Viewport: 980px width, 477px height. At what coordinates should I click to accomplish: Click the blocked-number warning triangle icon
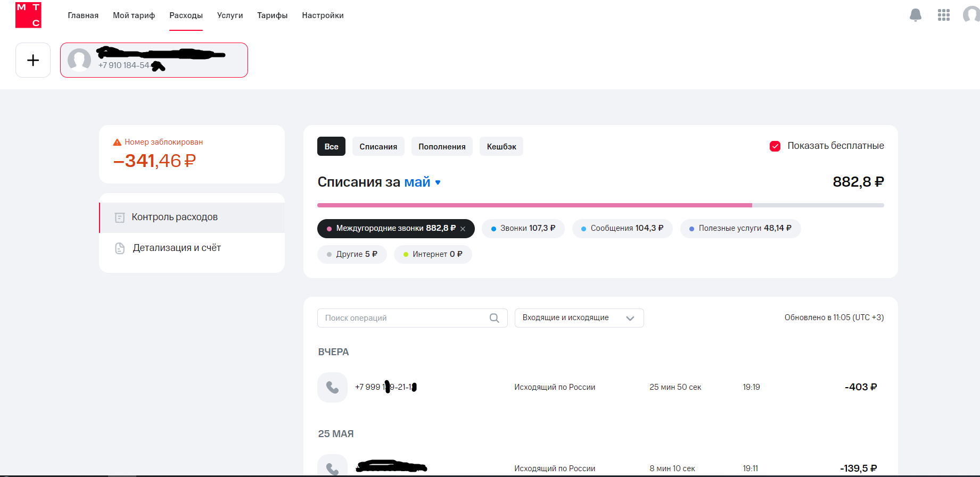pos(117,142)
